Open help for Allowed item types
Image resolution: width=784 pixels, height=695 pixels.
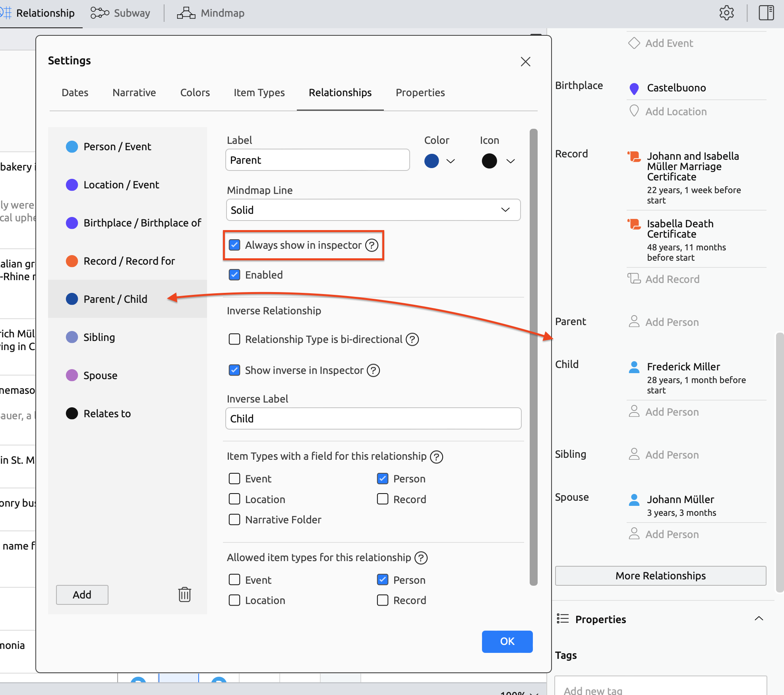pos(421,558)
